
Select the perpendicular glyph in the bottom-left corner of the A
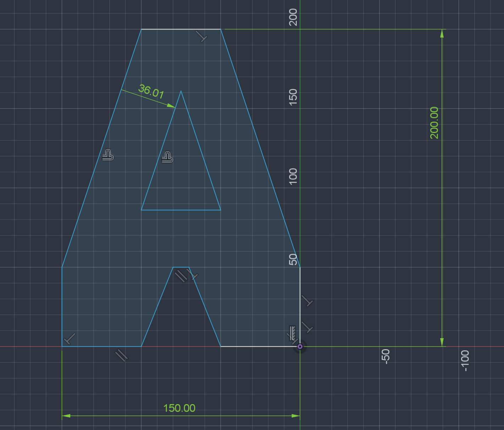pos(70,339)
